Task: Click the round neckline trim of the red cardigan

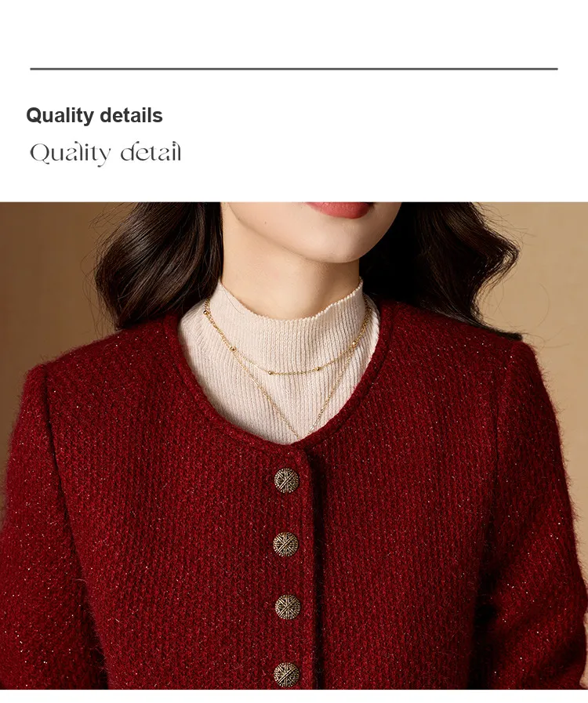Action: [287, 448]
